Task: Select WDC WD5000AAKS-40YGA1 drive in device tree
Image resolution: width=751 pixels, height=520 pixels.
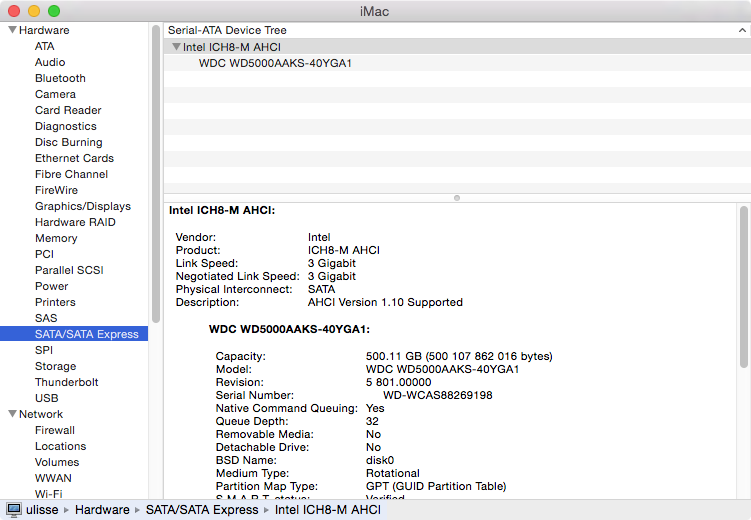Action: (x=457, y=63)
